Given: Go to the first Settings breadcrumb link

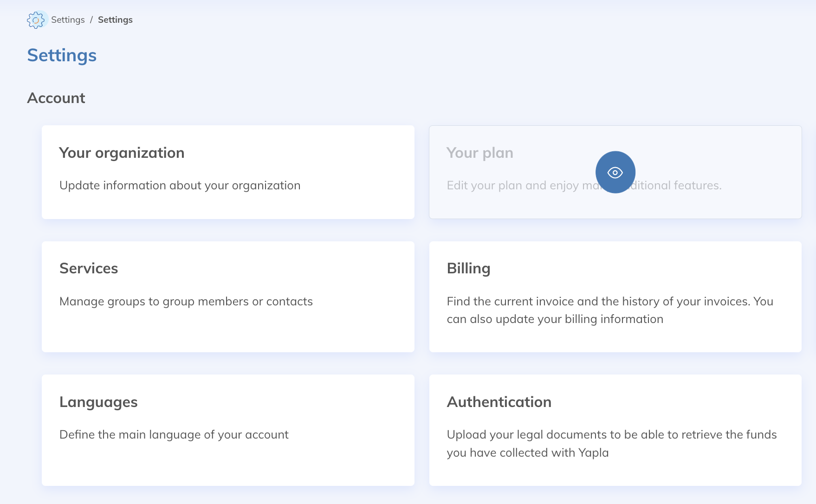Looking at the screenshot, I should (x=68, y=20).
